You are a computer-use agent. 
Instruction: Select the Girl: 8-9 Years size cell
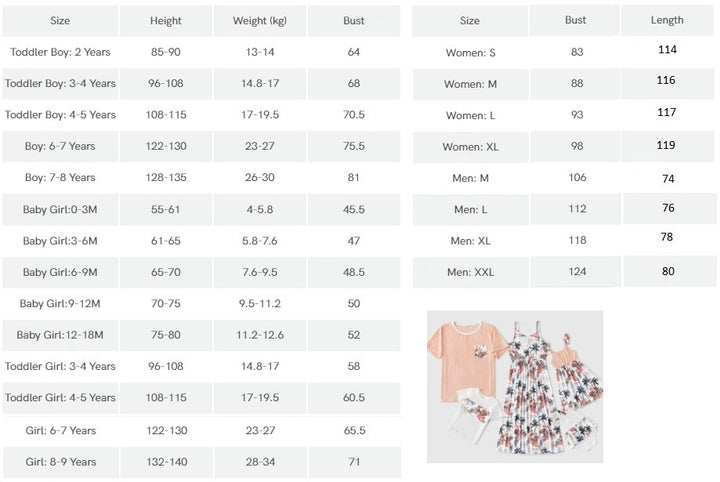tap(60, 460)
